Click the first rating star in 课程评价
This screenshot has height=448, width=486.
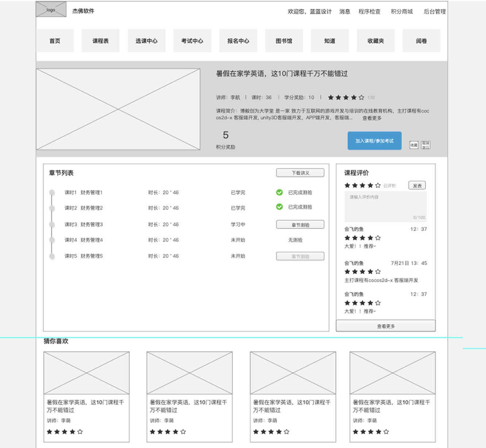click(x=347, y=186)
